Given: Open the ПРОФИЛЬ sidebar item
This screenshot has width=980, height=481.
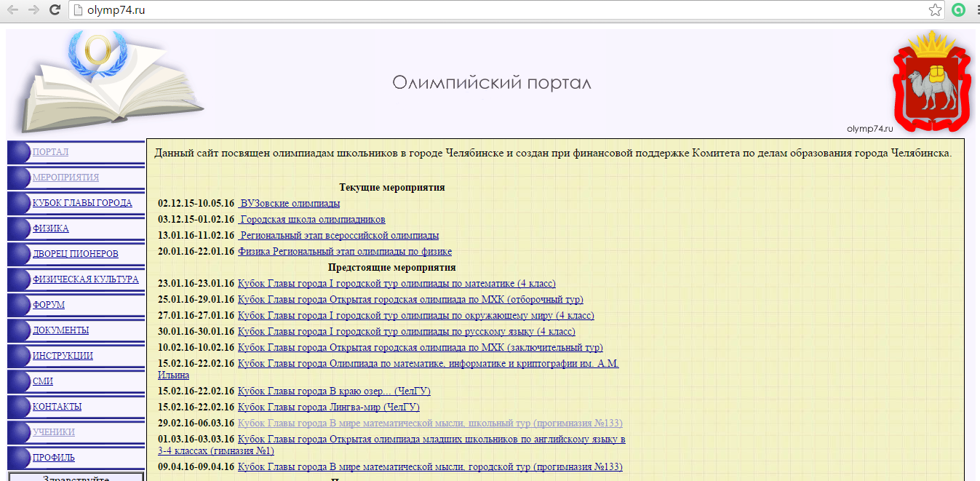Looking at the screenshot, I should click(54, 458).
